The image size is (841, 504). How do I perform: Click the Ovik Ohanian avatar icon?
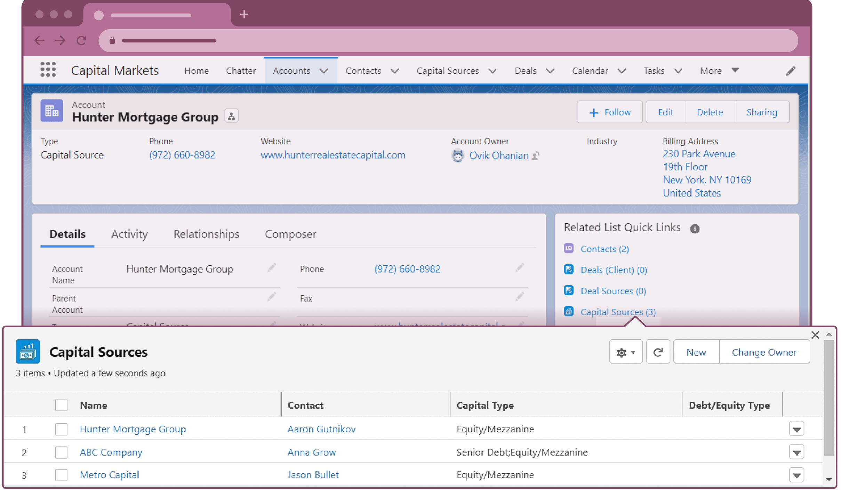point(458,155)
